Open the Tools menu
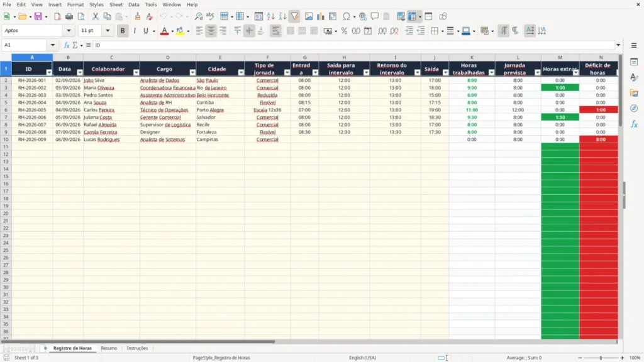The height and width of the screenshot is (362, 644). [x=151, y=4]
